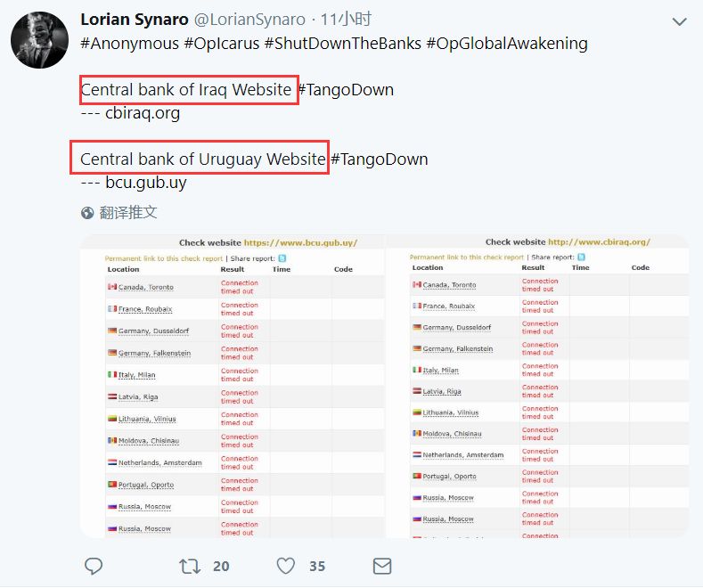Click the 翻译推文 translate tweet link
Image resolution: width=703 pixels, height=588 pixels.
(x=128, y=213)
